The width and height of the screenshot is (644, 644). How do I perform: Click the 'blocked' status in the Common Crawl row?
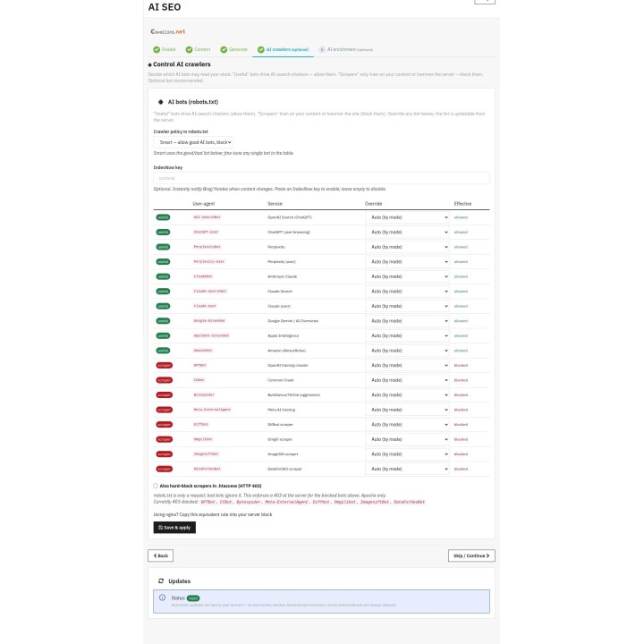point(461,380)
